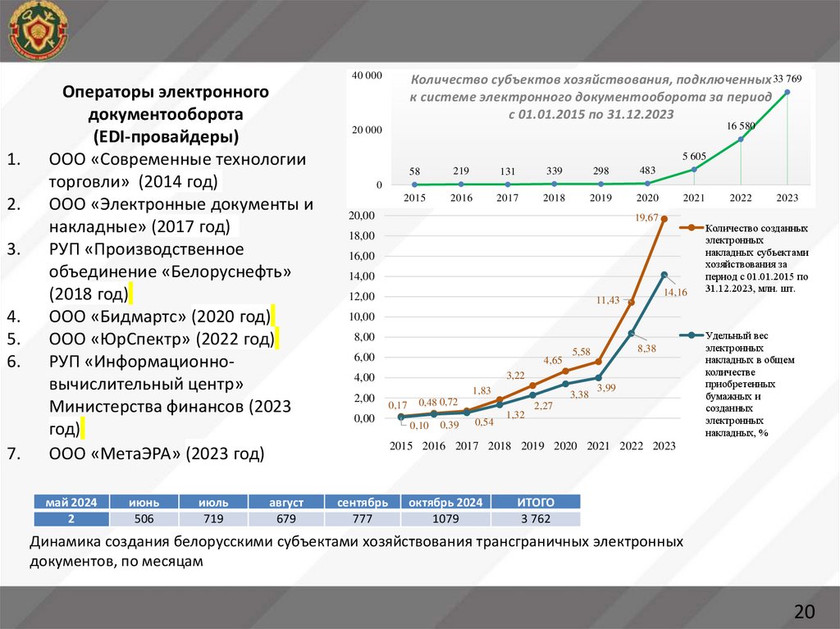Click the table cell with value '506'
Image resolution: width=840 pixels, height=629 pixels.
pos(144,518)
